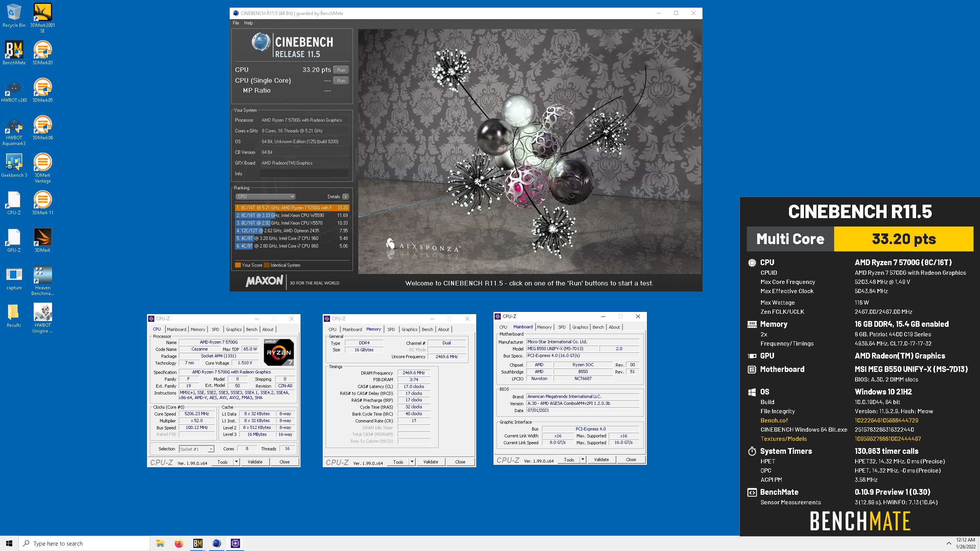This screenshot has width=980, height=551.
Task: Switch to Mainboard tab in left CPU-Z window
Action: (x=176, y=329)
